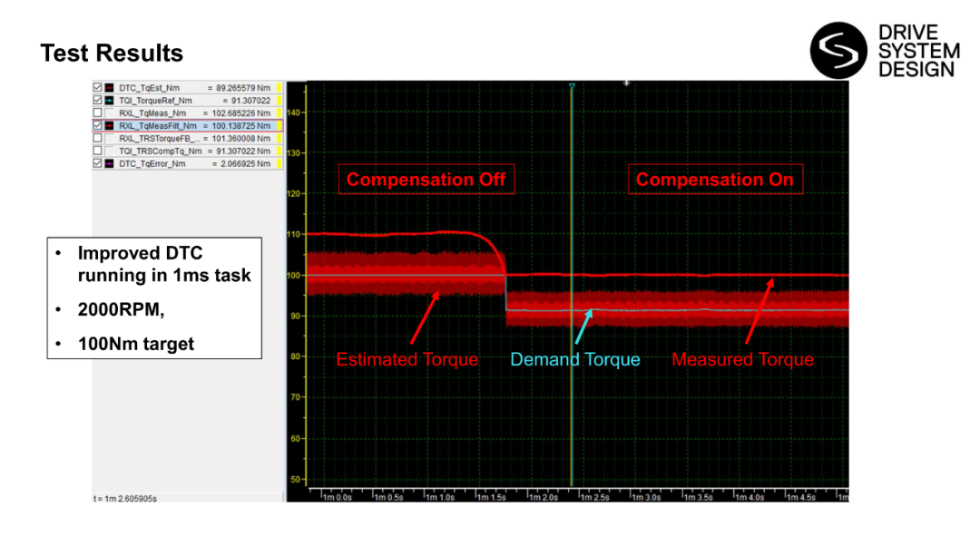Viewport: 980px width, 546px height.
Task: Disable the DTC_TqError_Nm signal checkbox
Action: pyautogui.click(x=98, y=164)
